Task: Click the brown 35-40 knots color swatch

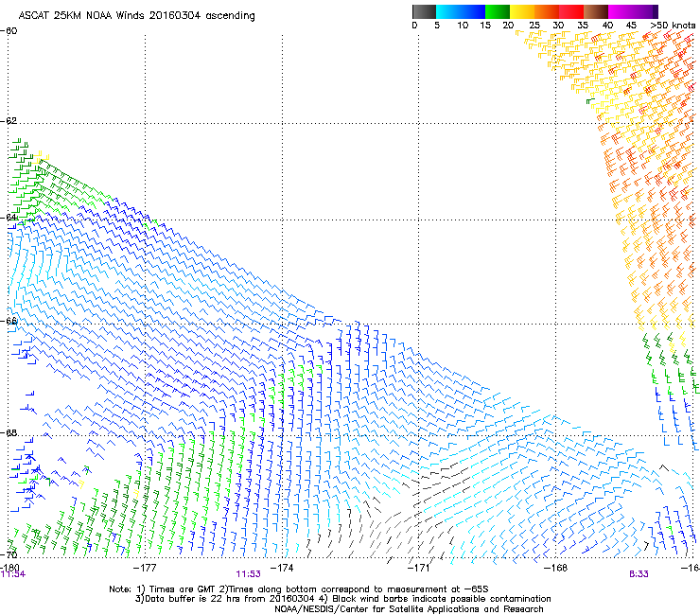Action: (x=596, y=12)
